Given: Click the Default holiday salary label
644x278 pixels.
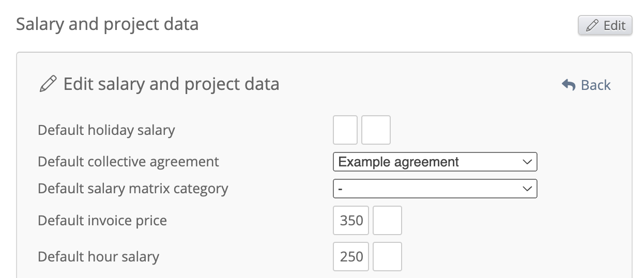Looking at the screenshot, I should (x=106, y=130).
